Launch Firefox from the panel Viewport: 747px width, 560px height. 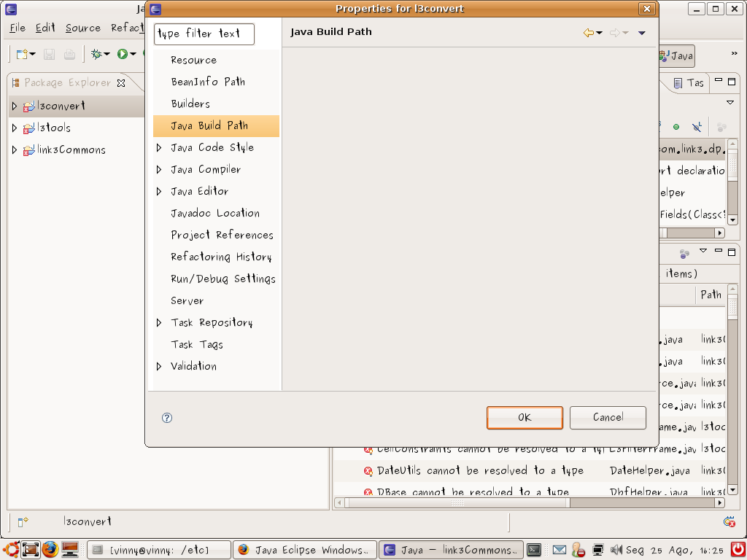pos(50,550)
